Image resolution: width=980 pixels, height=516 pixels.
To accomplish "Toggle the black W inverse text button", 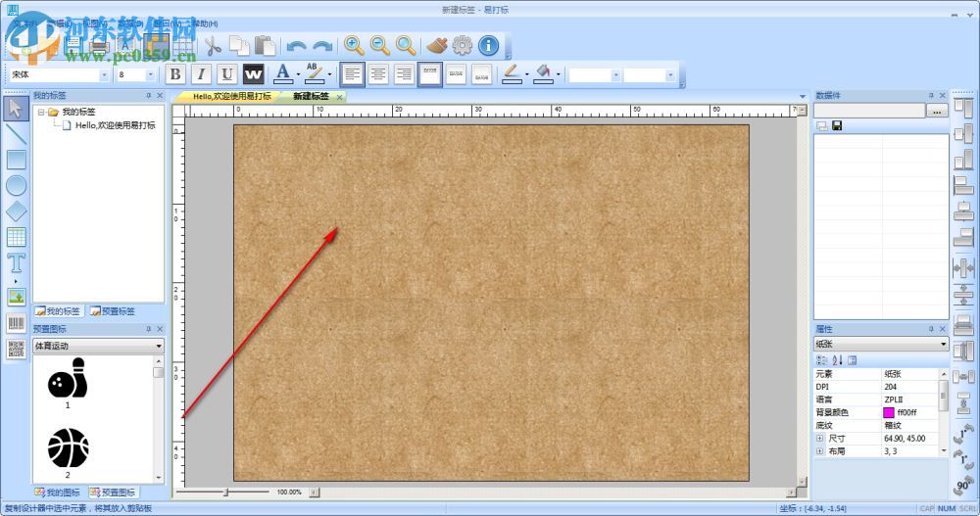I will 253,74.
